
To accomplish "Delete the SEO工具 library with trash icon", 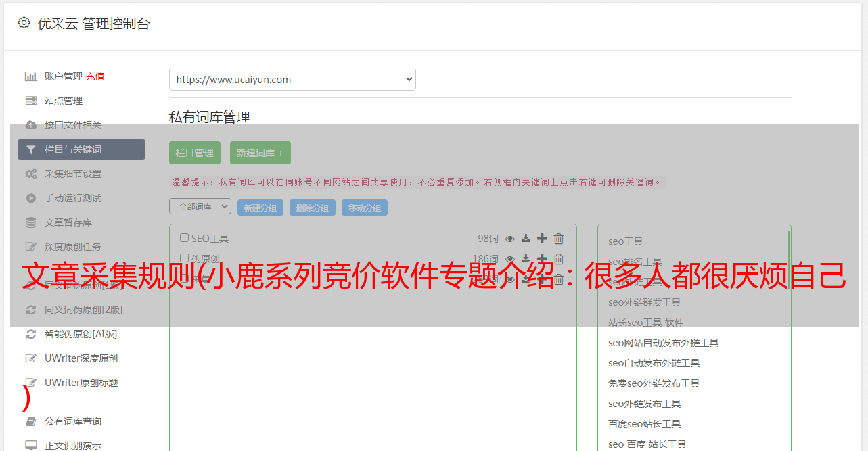I will point(559,238).
